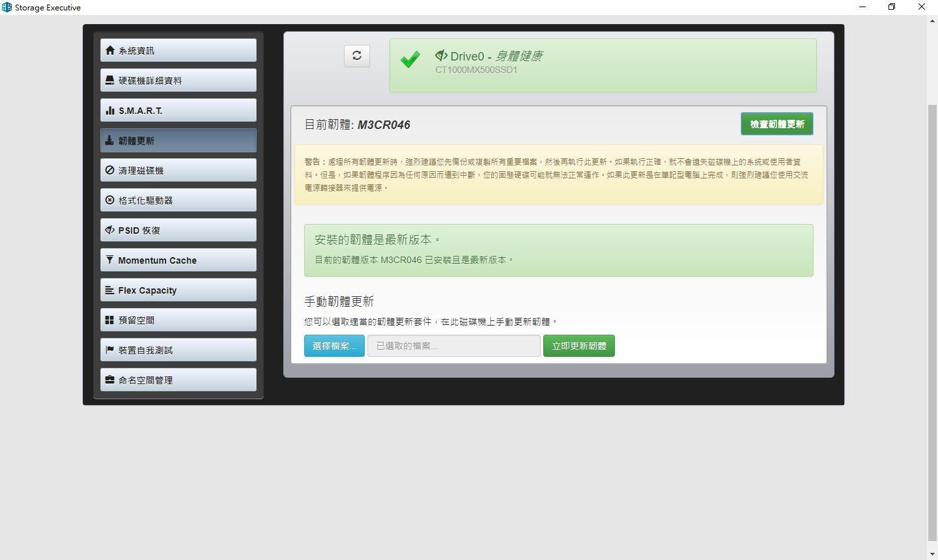Click the green checkmark health icon
Screen dimensions: 938x560
coord(410,59)
